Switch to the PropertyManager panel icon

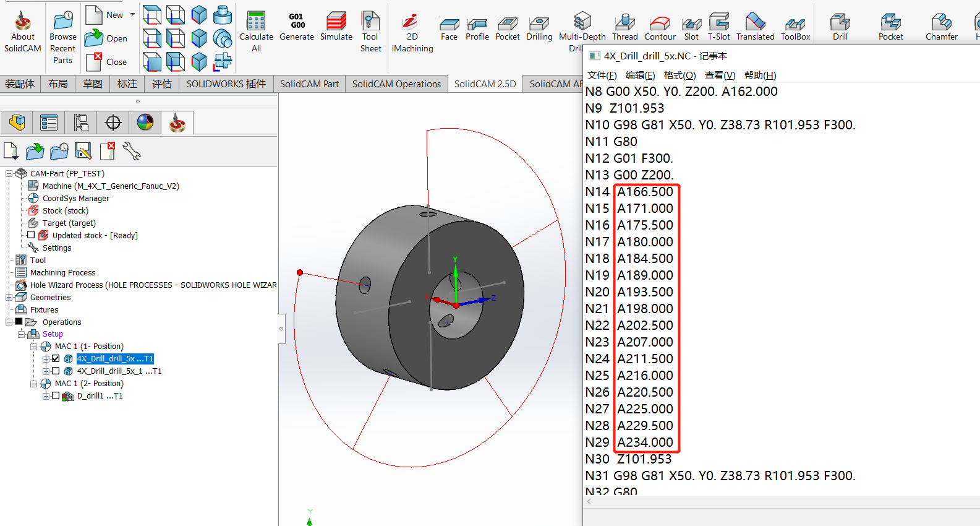(x=49, y=123)
